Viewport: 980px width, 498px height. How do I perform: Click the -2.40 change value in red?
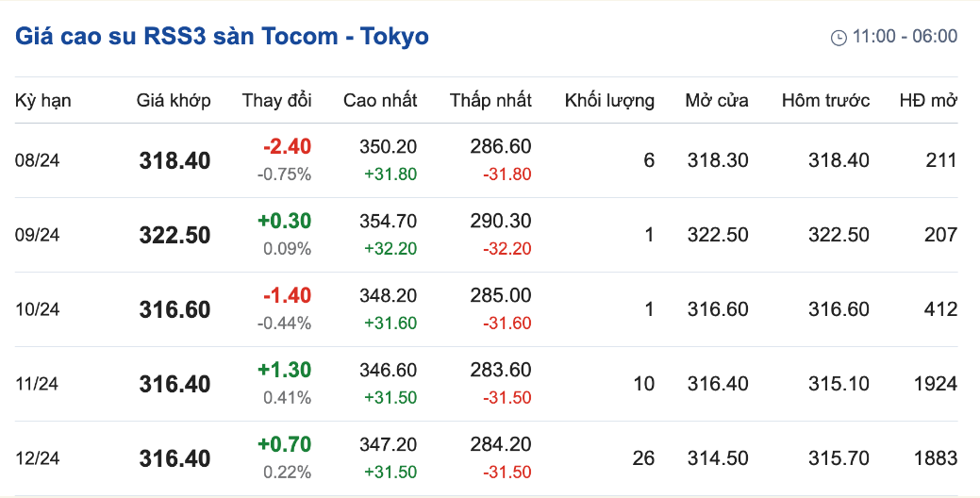288,147
